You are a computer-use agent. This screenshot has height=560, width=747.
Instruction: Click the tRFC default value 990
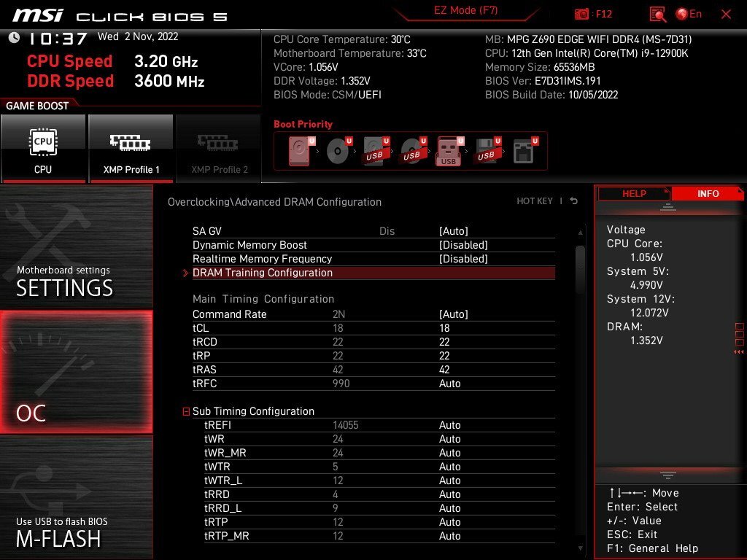click(341, 384)
